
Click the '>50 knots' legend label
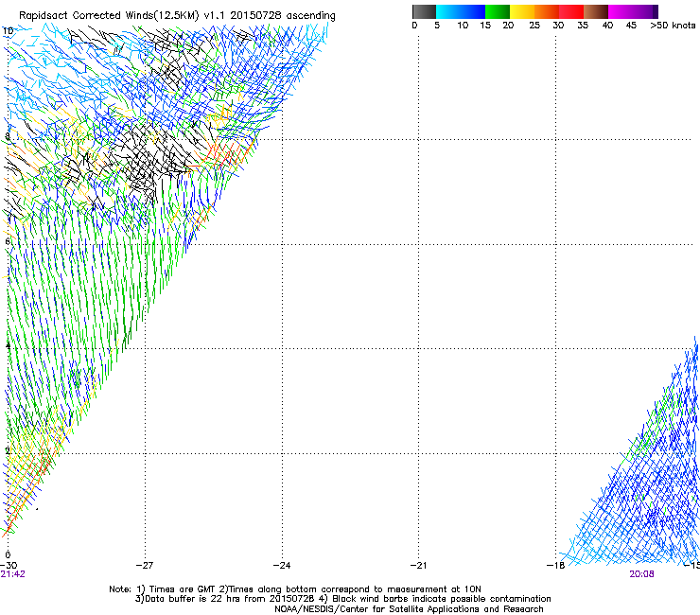click(673, 26)
